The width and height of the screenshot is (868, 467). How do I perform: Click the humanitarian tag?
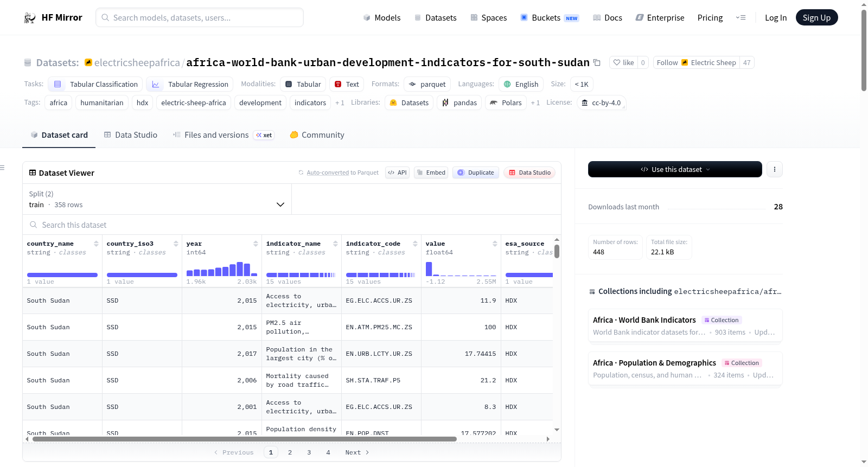102,103
